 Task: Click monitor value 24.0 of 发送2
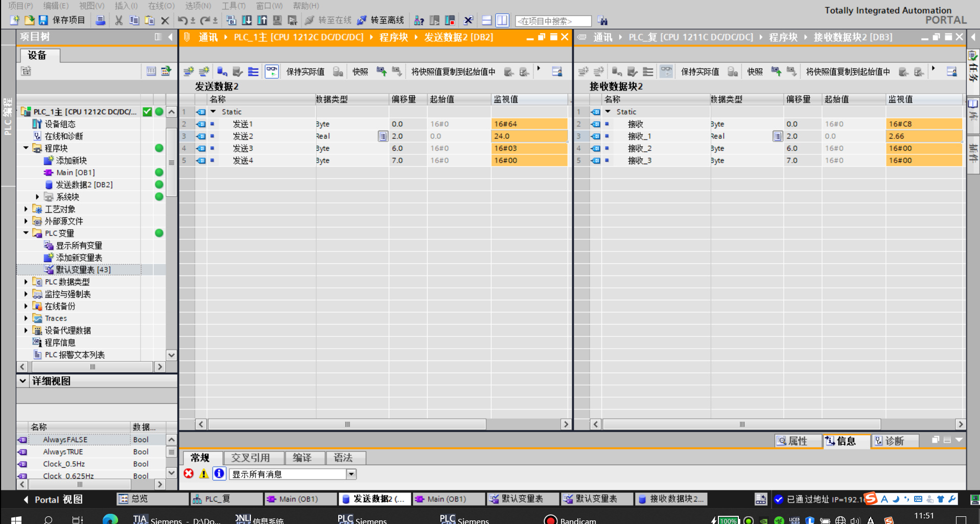(529, 136)
